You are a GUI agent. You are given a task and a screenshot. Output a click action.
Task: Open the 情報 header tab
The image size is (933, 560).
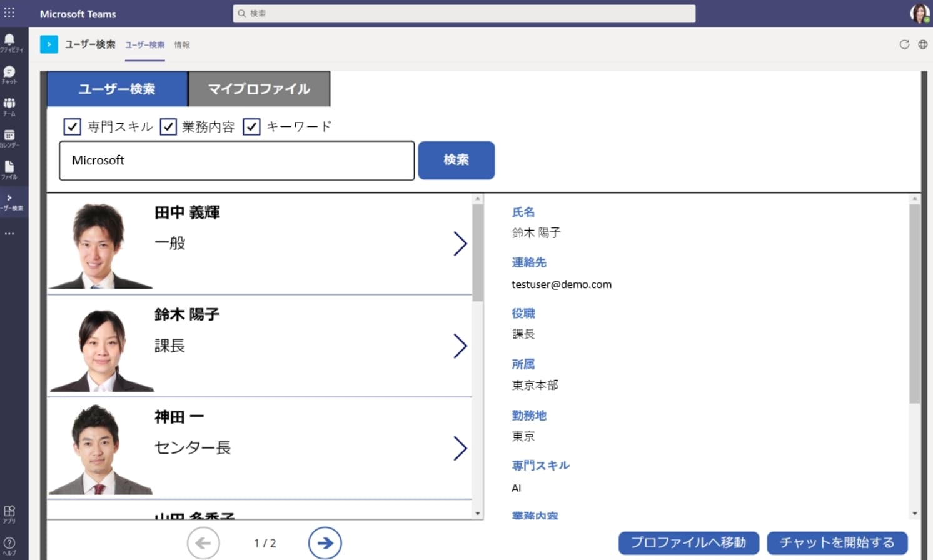[x=182, y=45]
